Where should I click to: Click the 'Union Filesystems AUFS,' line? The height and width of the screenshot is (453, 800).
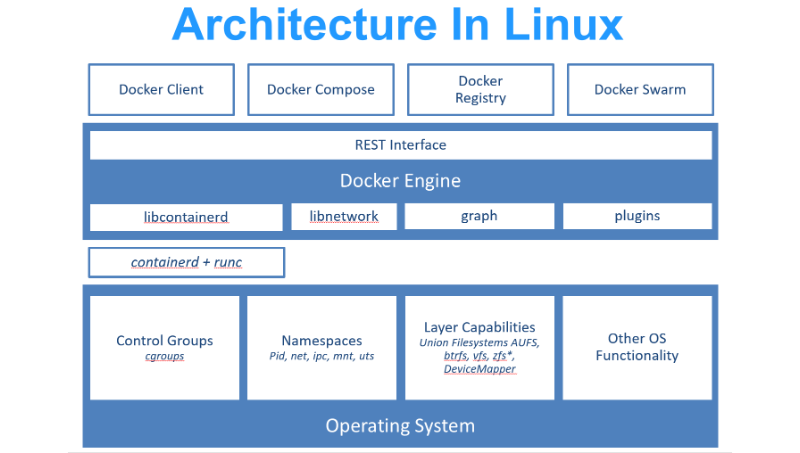click(x=480, y=342)
